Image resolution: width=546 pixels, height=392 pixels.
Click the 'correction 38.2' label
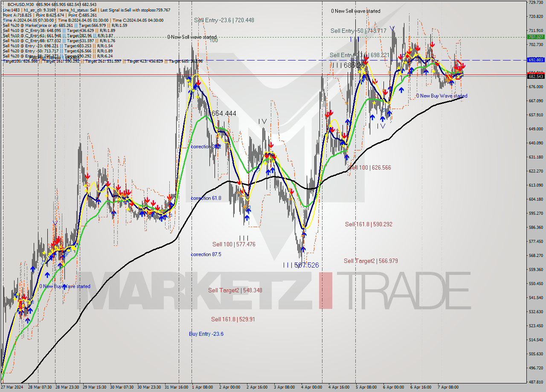[206, 146]
